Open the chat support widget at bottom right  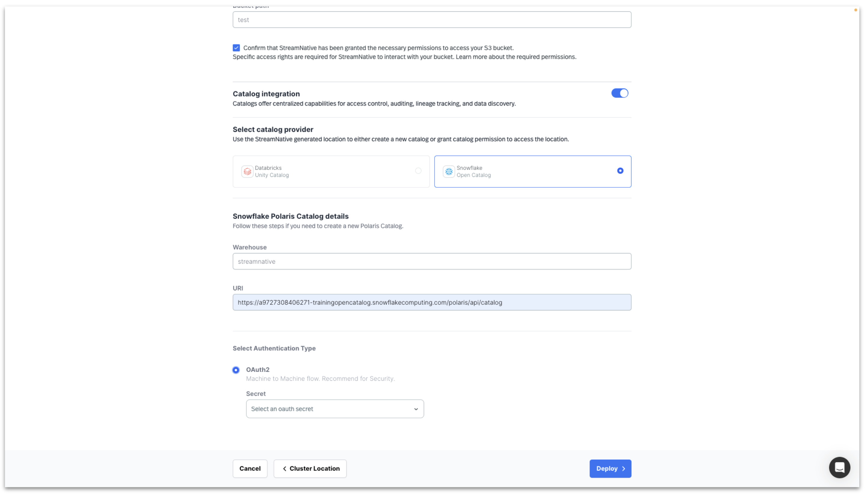pos(839,467)
